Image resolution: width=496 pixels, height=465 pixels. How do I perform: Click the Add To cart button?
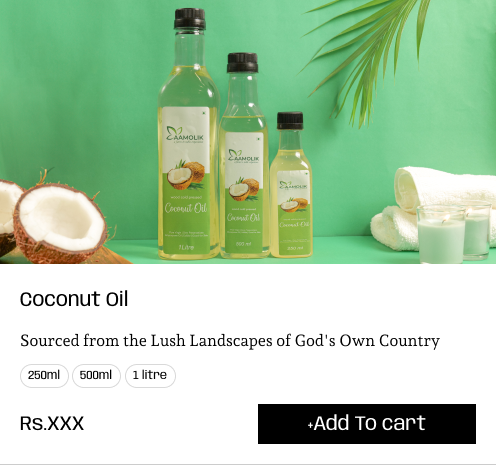point(367,424)
